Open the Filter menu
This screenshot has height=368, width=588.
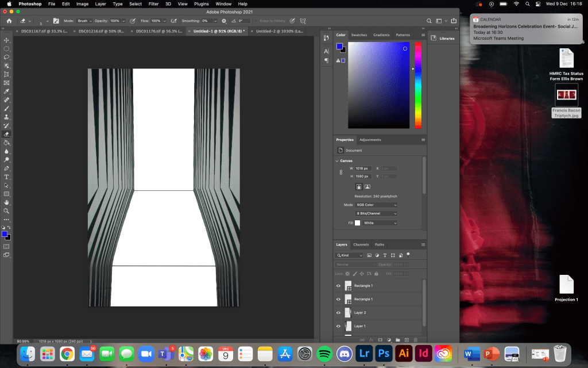pos(153,4)
